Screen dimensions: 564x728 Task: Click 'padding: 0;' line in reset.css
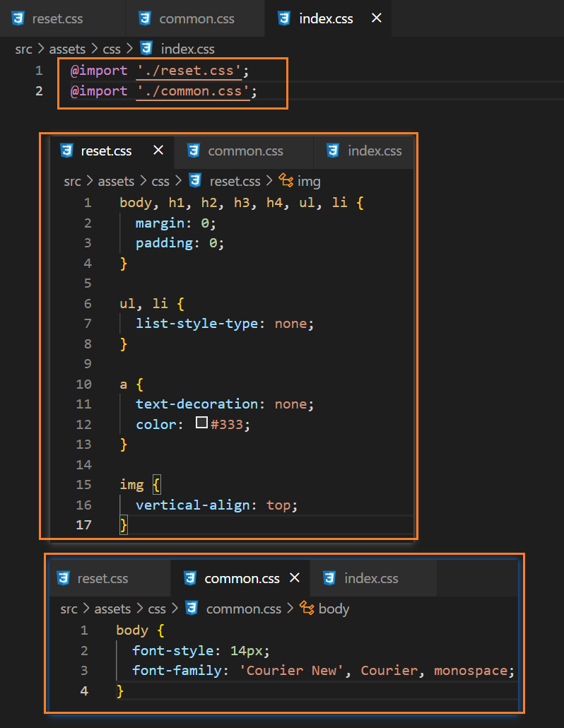click(x=180, y=243)
